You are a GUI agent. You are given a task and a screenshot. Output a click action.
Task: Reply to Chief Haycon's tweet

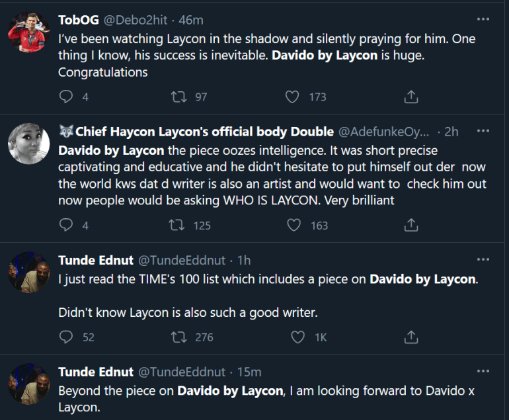coord(65,226)
